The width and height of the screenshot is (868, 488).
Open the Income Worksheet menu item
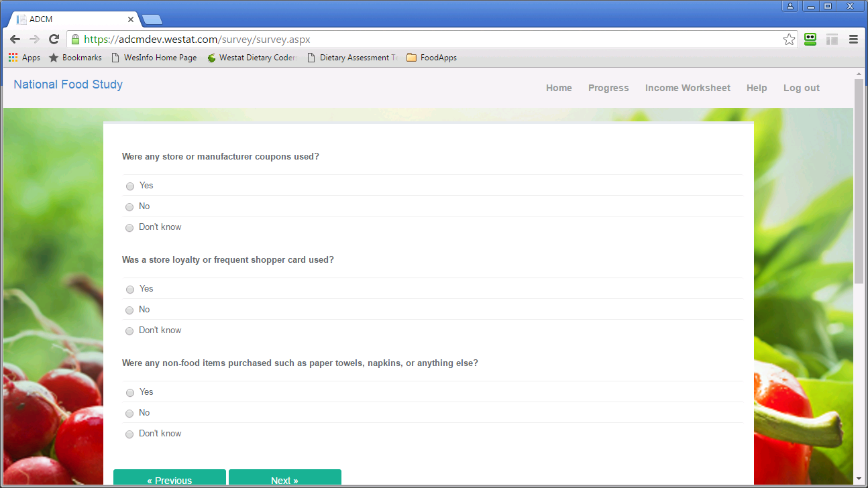(688, 88)
